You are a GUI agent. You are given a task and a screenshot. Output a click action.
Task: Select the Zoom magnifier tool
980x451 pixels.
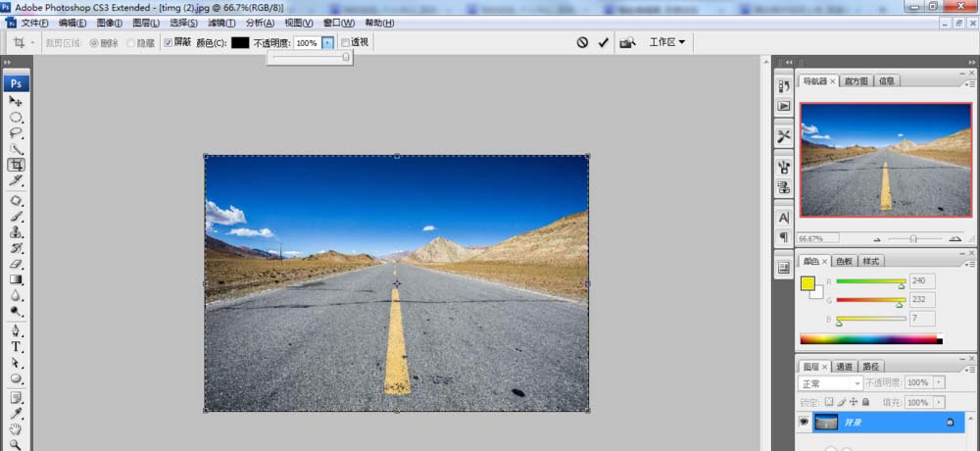tap(17, 444)
